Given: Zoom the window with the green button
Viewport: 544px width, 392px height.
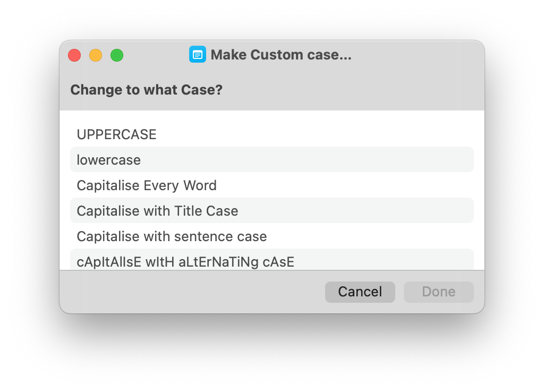Looking at the screenshot, I should [117, 55].
